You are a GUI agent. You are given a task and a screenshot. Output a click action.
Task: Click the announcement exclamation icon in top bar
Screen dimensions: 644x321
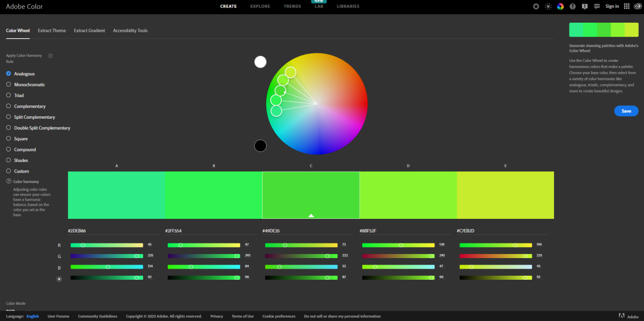click(584, 6)
